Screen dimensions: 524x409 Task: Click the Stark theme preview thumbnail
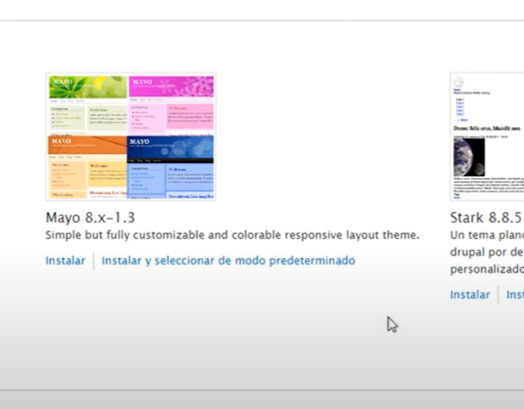coord(487,137)
